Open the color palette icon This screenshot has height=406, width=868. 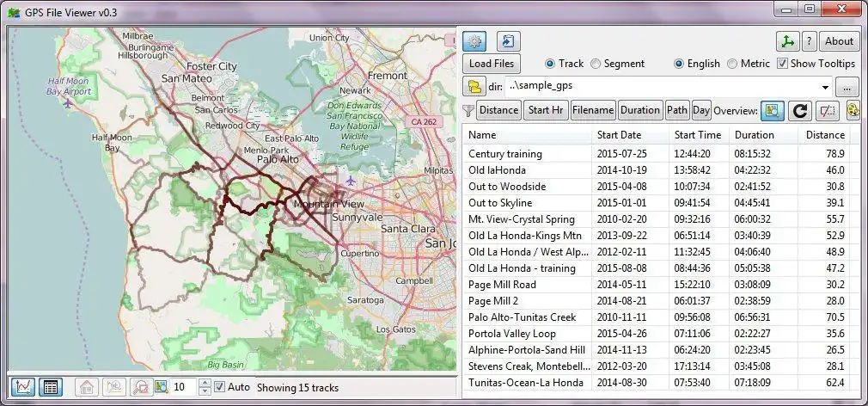pos(853,110)
